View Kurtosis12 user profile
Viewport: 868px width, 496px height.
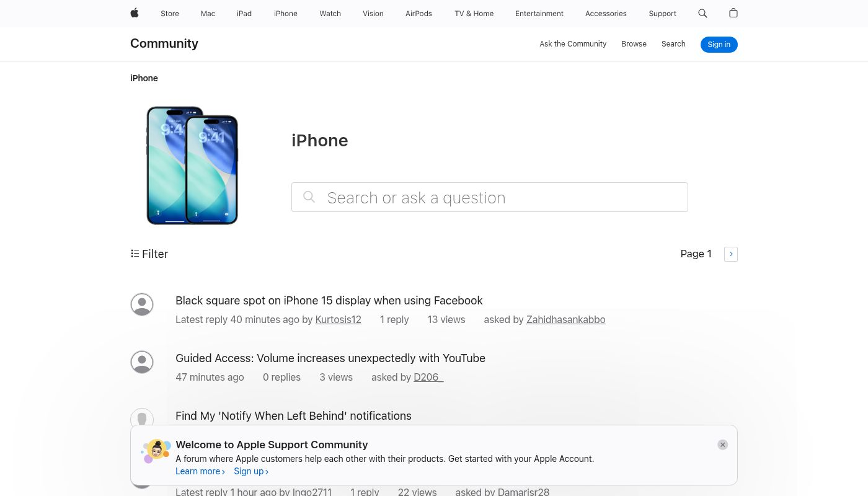pyautogui.click(x=338, y=320)
